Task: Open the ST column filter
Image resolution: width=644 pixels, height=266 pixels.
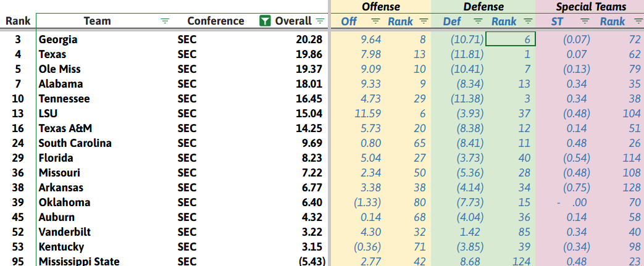Action: coord(585,22)
